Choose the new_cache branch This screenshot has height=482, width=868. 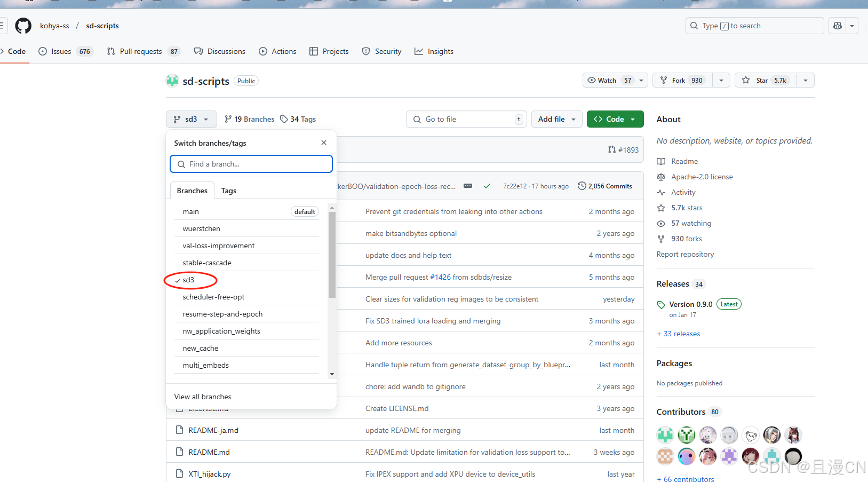[246, 348]
